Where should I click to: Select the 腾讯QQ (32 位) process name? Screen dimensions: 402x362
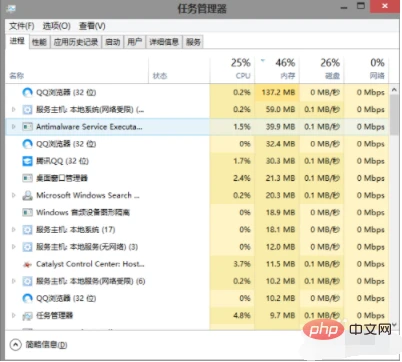63,161
